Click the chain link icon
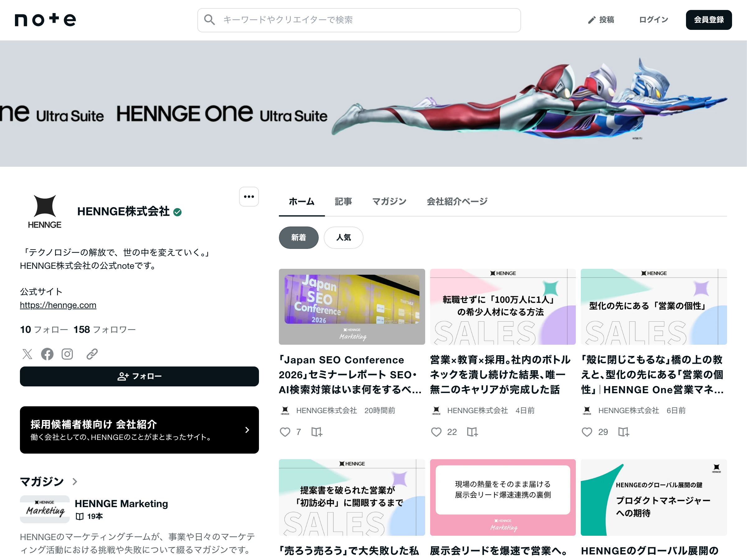Viewport: 747px width, 560px height. click(x=92, y=354)
